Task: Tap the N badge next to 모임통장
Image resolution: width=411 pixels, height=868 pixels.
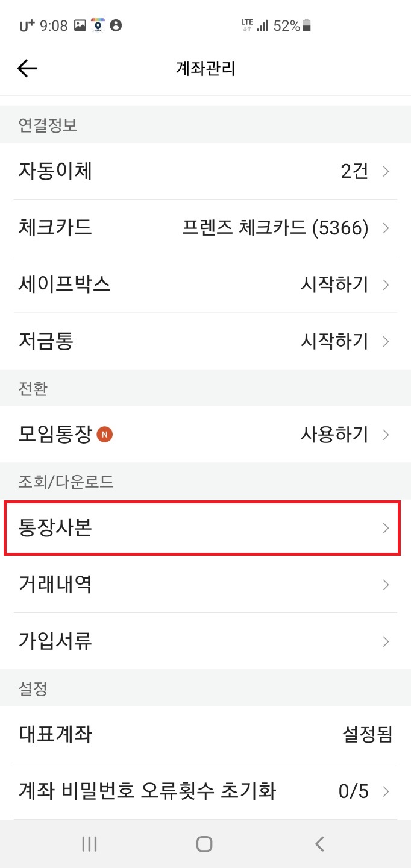Action: click(105, 433)
